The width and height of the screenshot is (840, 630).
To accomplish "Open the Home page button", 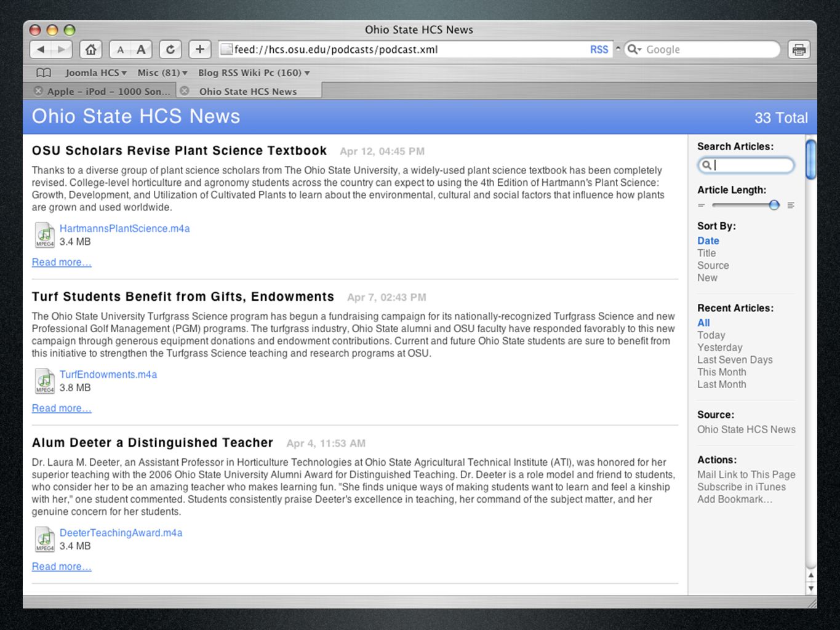I will pos(91,49).
